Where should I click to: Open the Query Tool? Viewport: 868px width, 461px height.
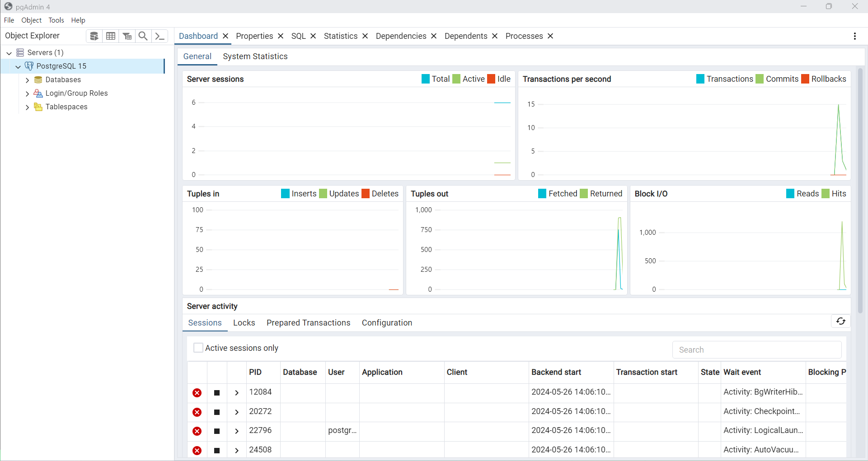pyautogui.click(x=94, y=36)
